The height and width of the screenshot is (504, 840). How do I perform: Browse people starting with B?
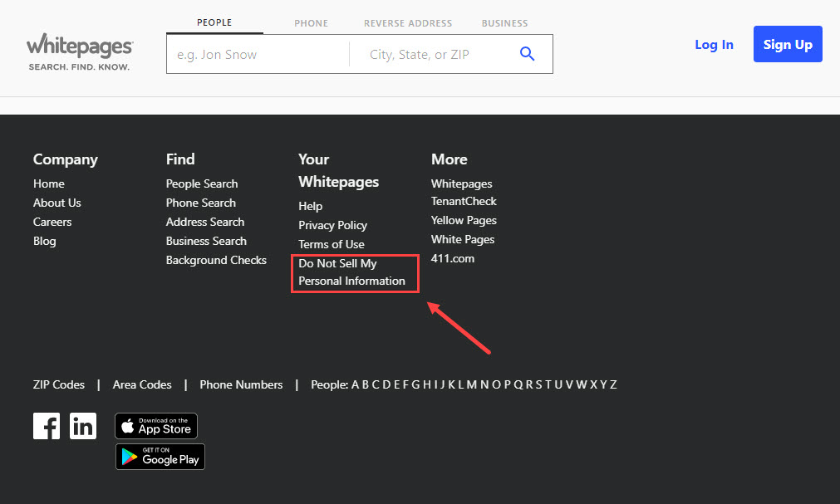pos(366,384)
